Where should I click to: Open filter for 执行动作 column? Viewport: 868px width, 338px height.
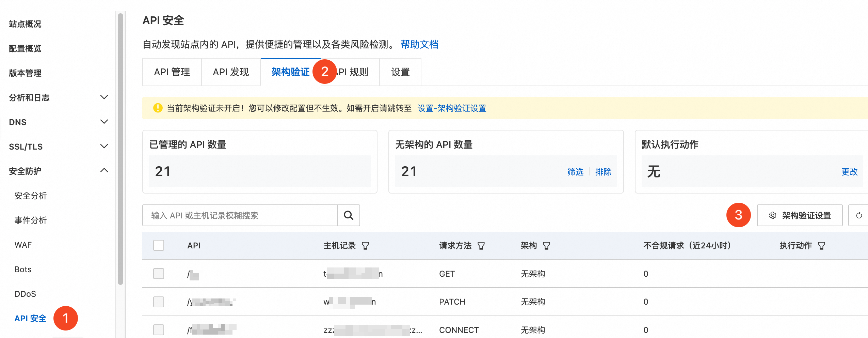[821, 246]
